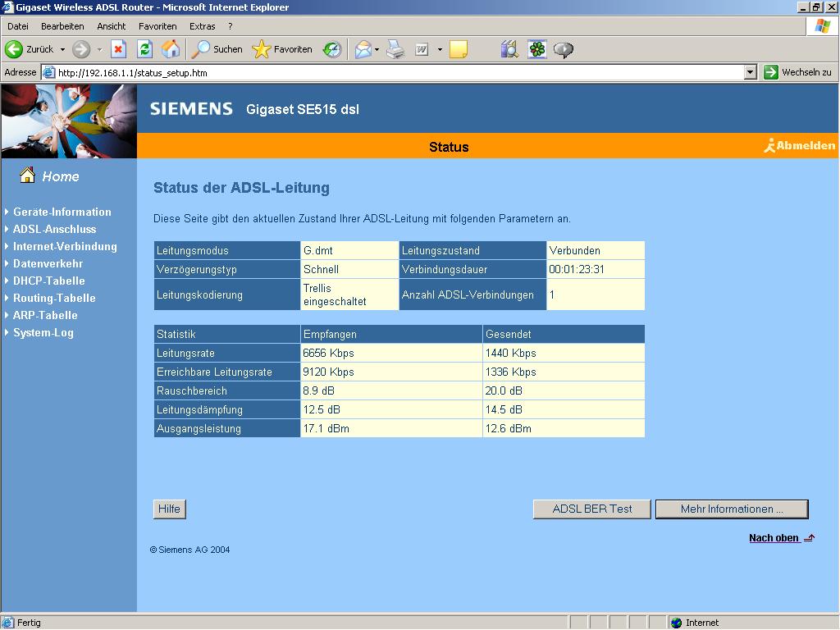Open the Datei menu
The width and height of the screenshot is (840, 630).
(x=18, y=26)
